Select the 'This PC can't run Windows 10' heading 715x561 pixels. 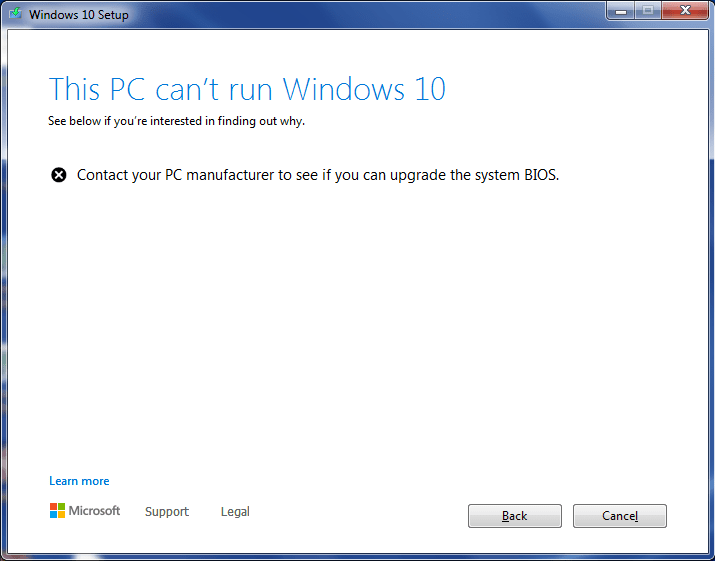point(247,89)
